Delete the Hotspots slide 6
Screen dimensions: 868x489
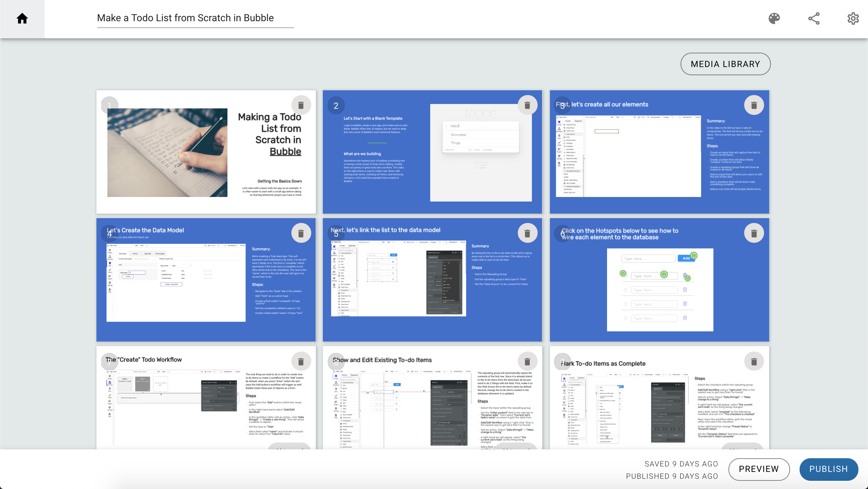pyautogui.click(x=754, y=233)
